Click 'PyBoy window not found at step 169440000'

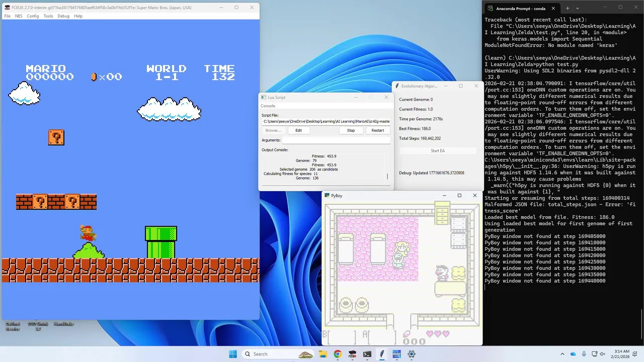(545, 281)
